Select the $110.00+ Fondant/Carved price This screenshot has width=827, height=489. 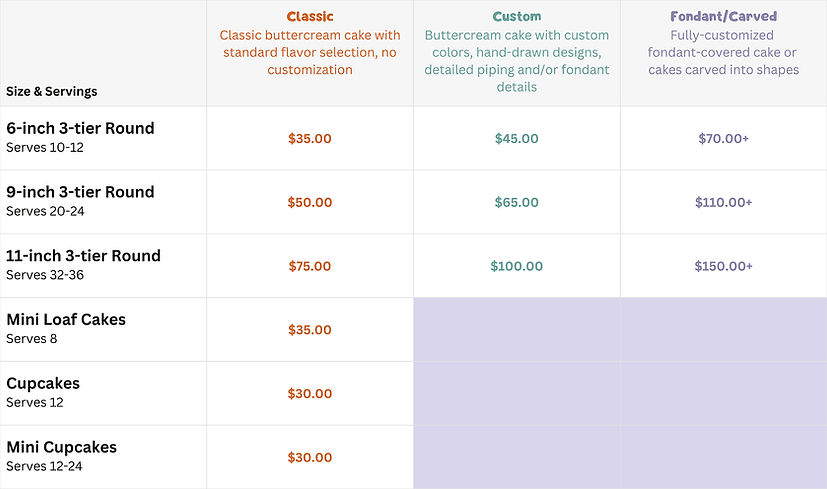click(723, 203)
